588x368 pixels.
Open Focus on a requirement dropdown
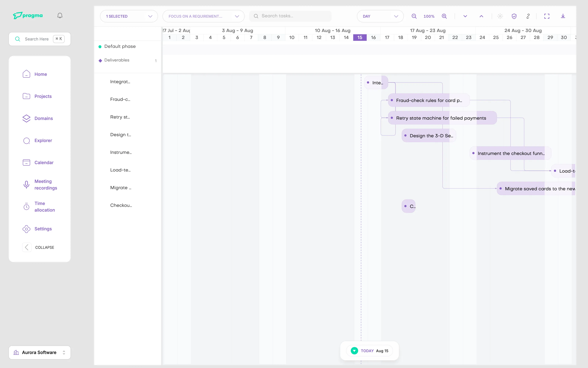(204, 16)
